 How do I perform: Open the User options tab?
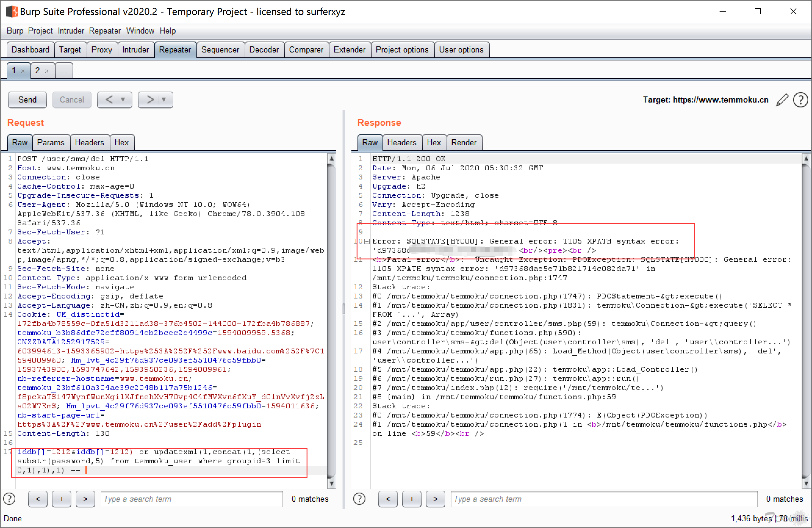pyautogui.click(x=461, y=50)
